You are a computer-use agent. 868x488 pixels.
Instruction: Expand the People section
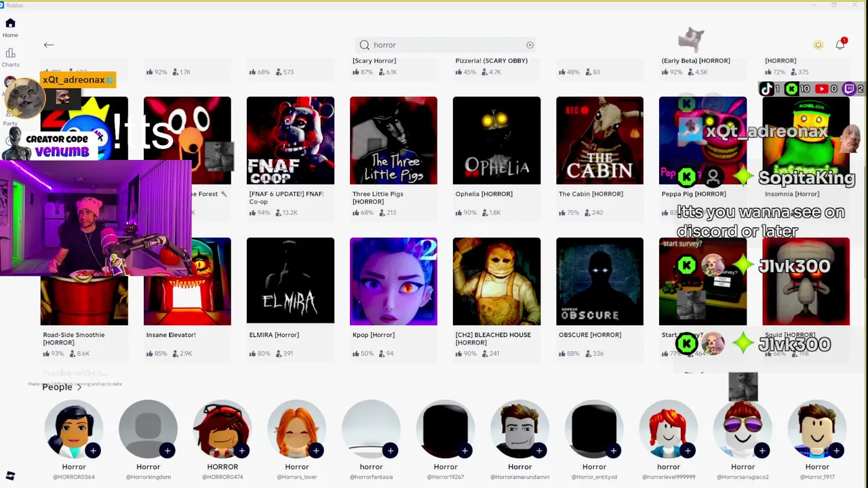62,387
